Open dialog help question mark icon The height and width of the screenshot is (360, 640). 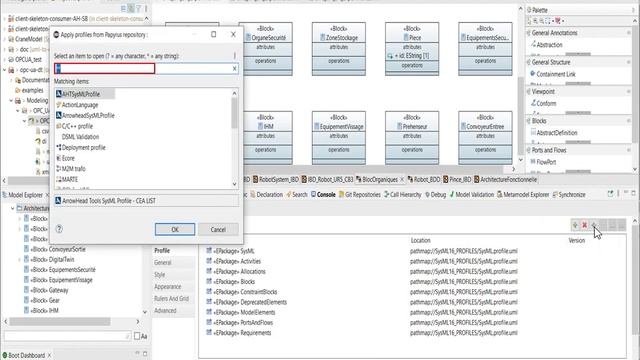point(59,229)
